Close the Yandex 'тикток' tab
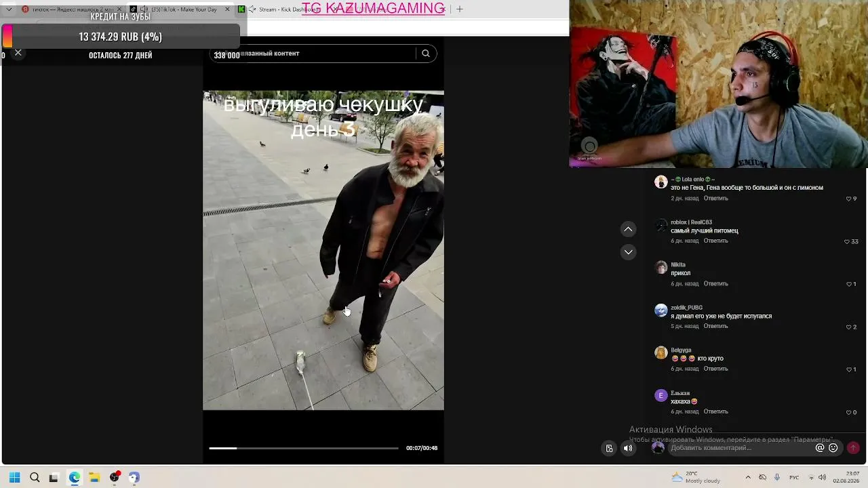Viewport: 868px width, 488px height. point(119,9)
